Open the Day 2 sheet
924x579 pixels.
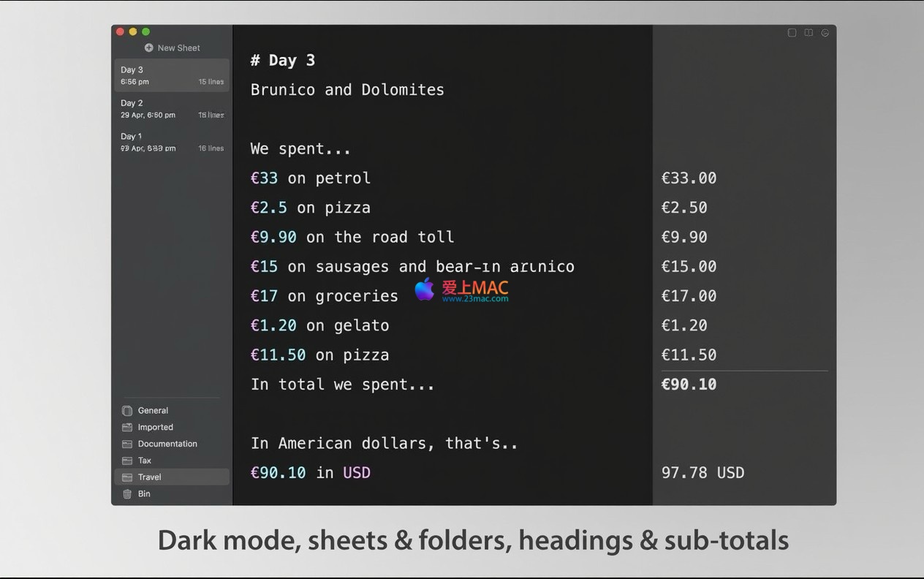tap(172, 109)
